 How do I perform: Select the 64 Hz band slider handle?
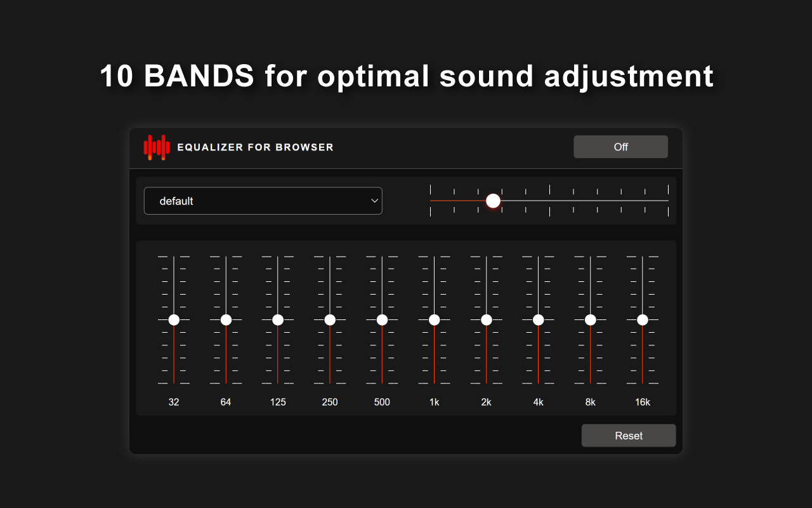click(226, 320)
